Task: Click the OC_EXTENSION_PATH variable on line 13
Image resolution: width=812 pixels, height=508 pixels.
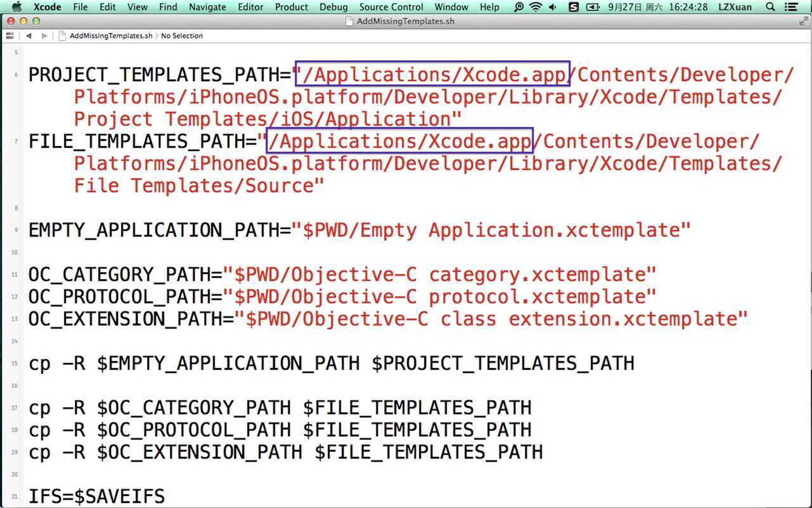Action: (x=125, y=319)
